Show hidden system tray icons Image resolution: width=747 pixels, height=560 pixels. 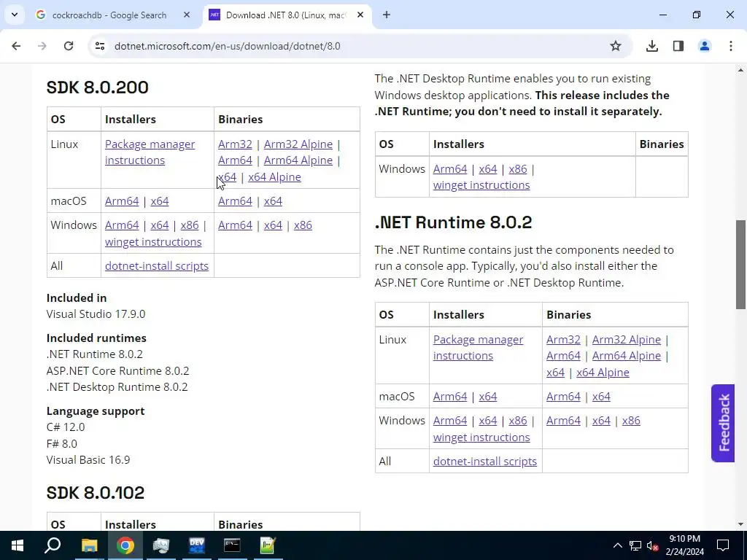click(617, 545)
